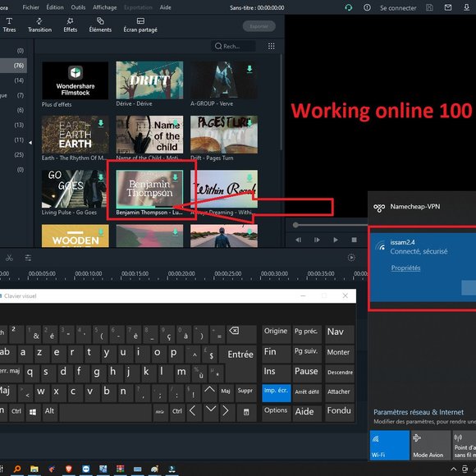Viewport: 476px width, 476px height.
Task: Toggle the Verr. maj caps lock key
Action: [x=11, y=373]
